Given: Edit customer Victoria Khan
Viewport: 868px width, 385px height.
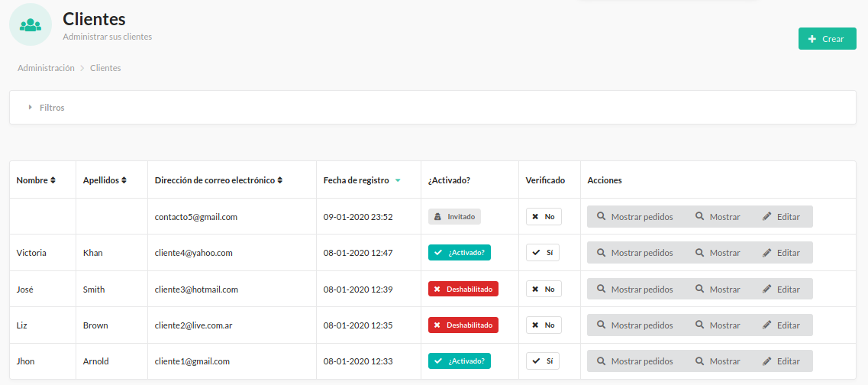Looking at the screenshot, I should pos(781,253).
